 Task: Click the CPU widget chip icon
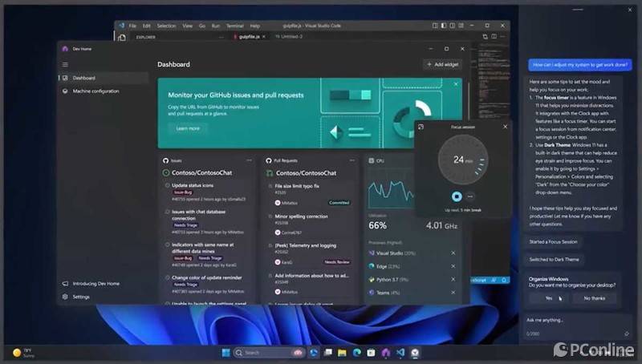(372, 160)
